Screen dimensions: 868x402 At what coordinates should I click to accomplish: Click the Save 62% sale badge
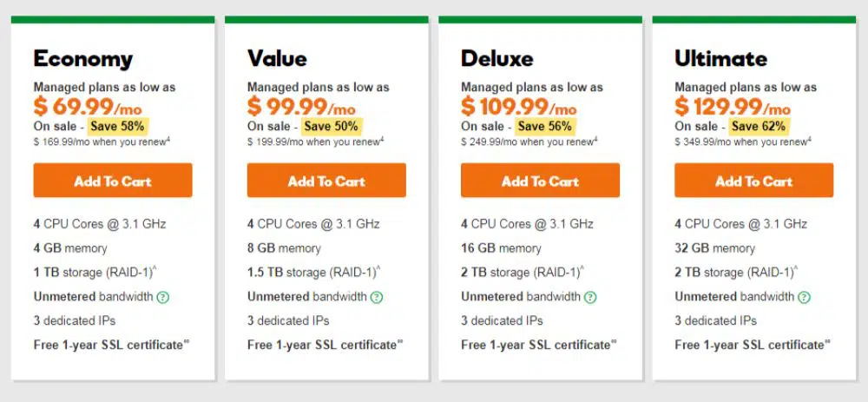pyautogui.click(x=759, y=126)
